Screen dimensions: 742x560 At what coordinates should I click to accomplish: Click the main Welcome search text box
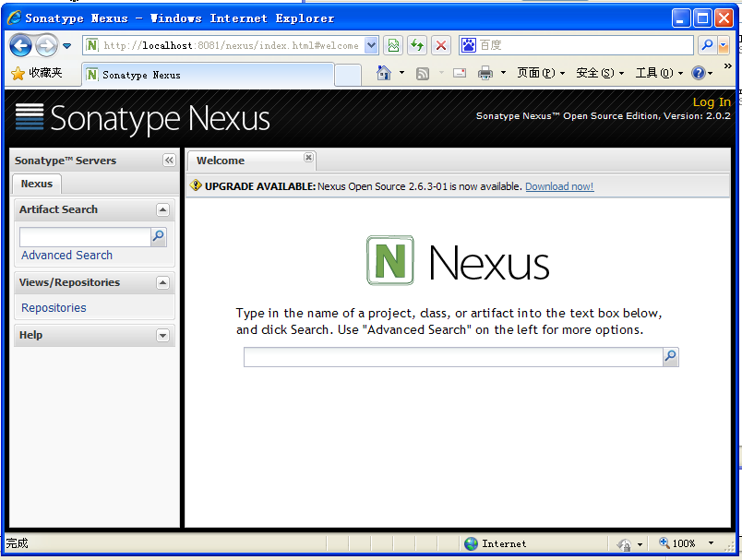point(453,357)
